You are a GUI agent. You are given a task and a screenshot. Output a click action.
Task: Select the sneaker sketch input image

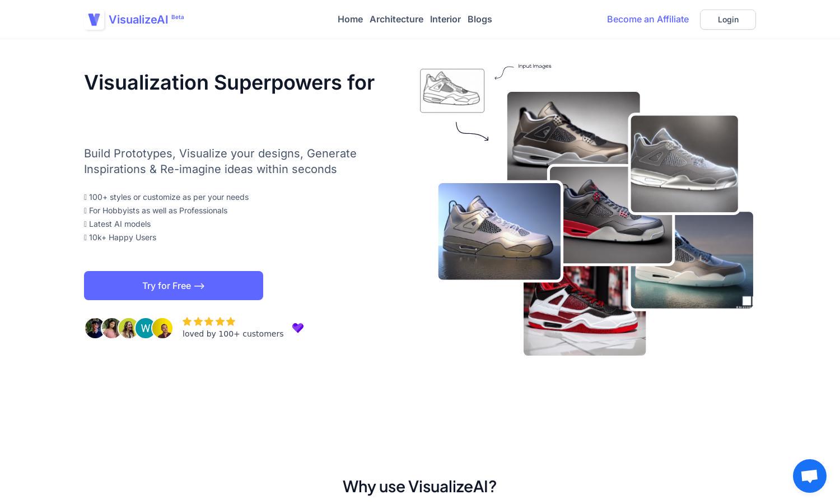pyautogui.click(x=452, y=91)
